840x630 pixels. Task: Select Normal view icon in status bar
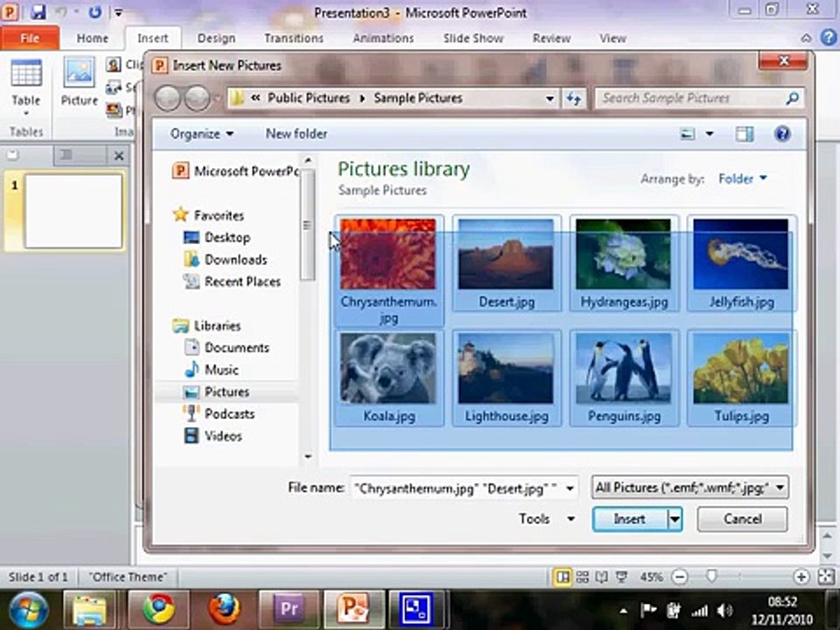(563, 577)
